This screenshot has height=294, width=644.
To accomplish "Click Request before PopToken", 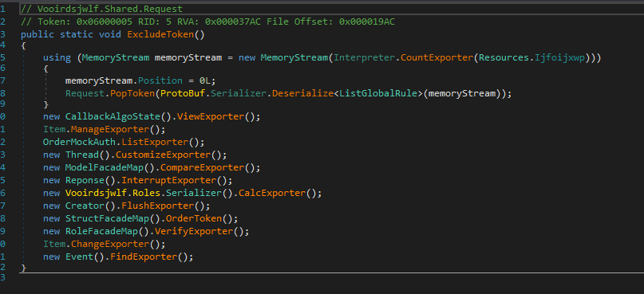I will (85, 93).
